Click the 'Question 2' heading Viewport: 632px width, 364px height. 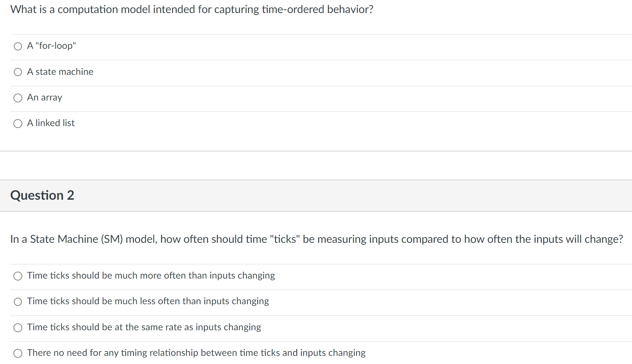[x=42, y=195]
